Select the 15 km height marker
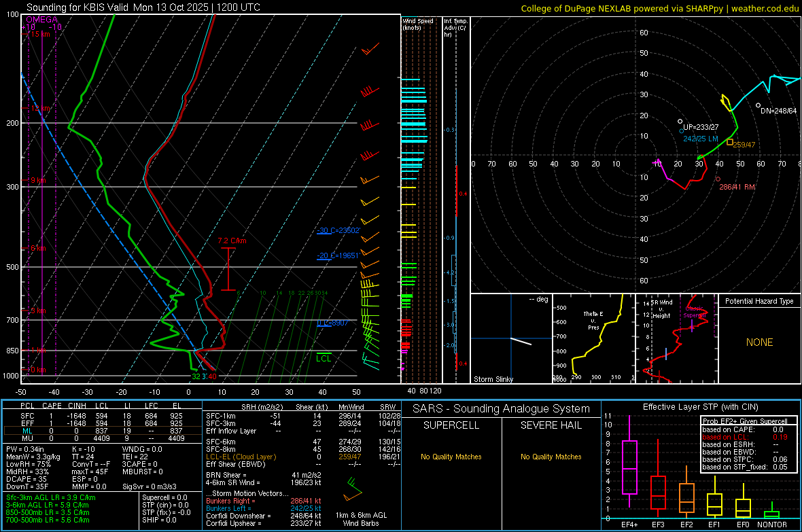802x532 pixels. tap(39, 34)
